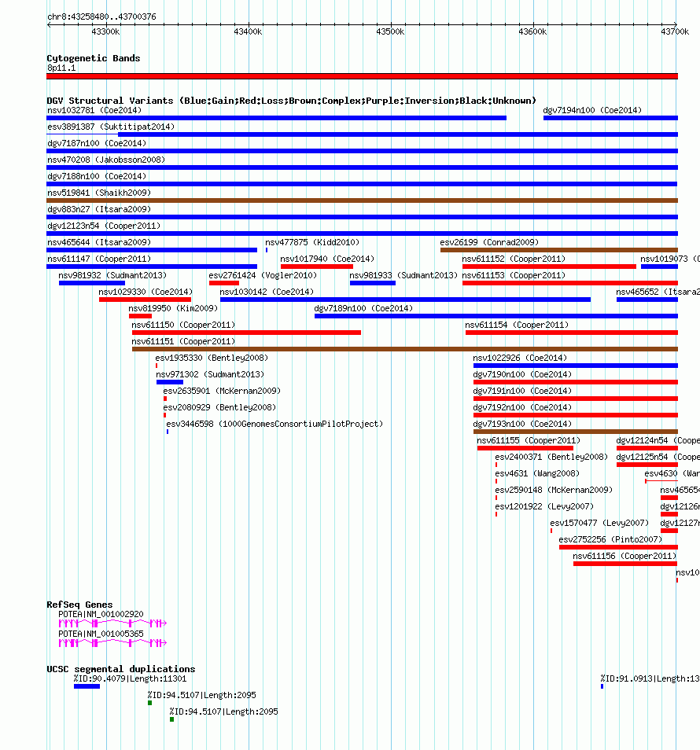Select nsv611156 (Cooper2011) label
This screenshot has height=750, width=700.
point(624,556)
